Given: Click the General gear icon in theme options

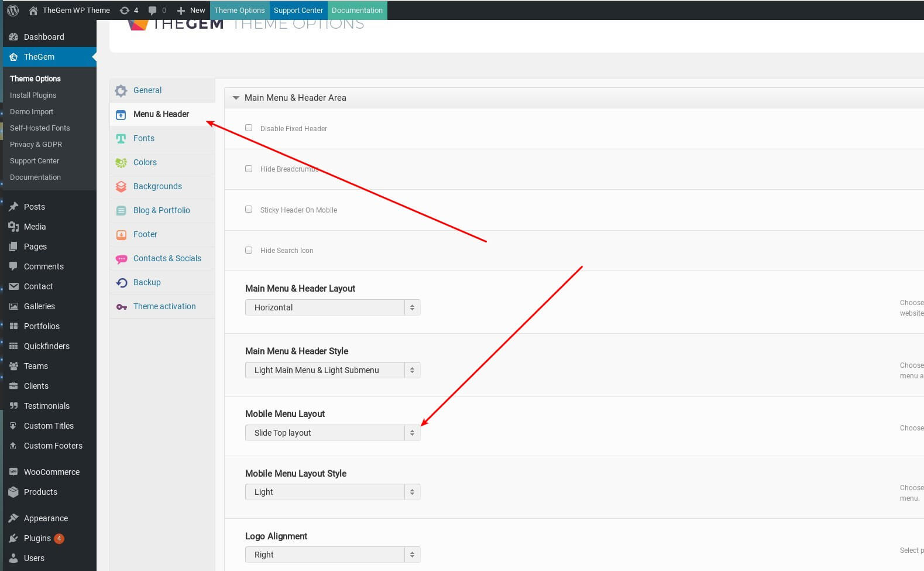Looking at the screenshot, I should (x=121, y=91).
